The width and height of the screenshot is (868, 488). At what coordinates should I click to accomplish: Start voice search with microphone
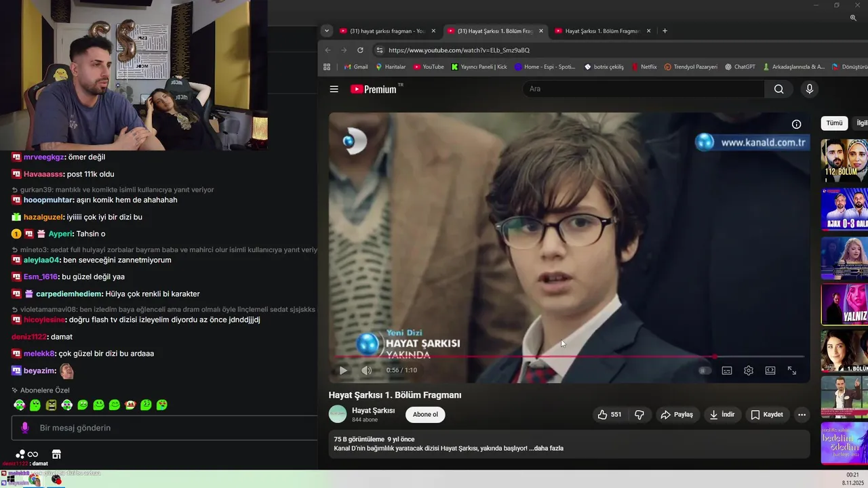(809, 89)
